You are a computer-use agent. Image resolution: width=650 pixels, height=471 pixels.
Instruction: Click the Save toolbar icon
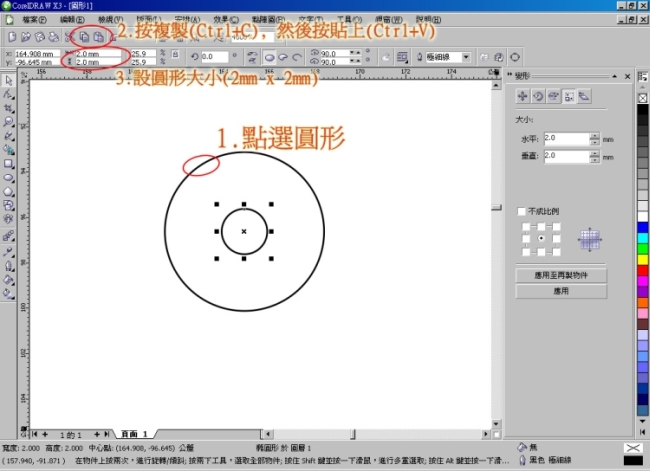point(39,37)
